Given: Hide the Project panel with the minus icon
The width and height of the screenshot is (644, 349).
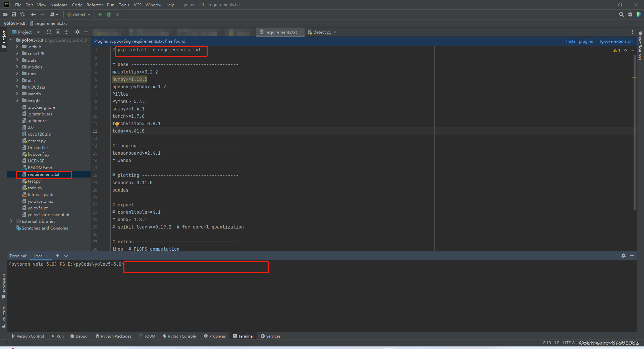Looking at the screenshot, I should point(86,32).
